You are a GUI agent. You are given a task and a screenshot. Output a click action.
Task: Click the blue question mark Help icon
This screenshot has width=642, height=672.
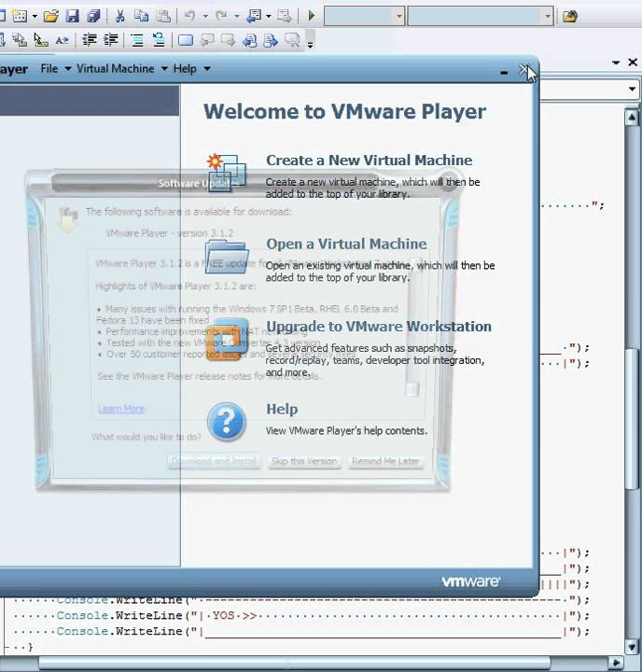click(x=227, y=422)
